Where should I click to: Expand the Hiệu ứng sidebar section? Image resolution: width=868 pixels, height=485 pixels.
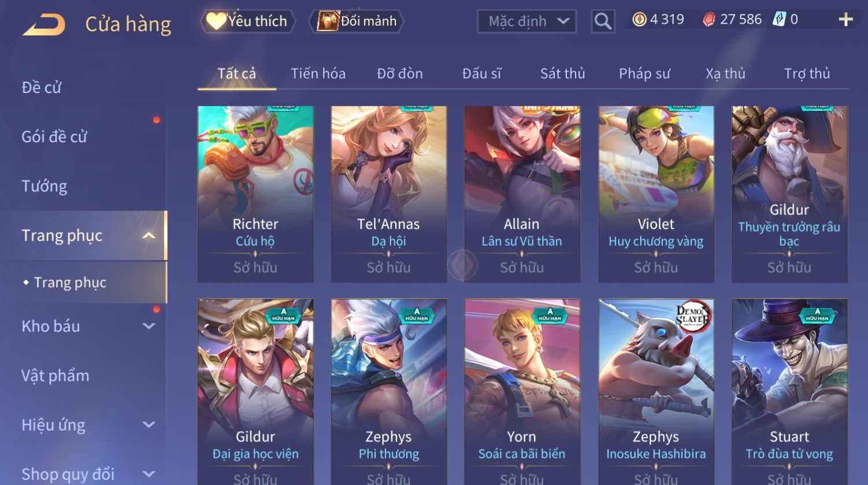click(x=149, y=425)
